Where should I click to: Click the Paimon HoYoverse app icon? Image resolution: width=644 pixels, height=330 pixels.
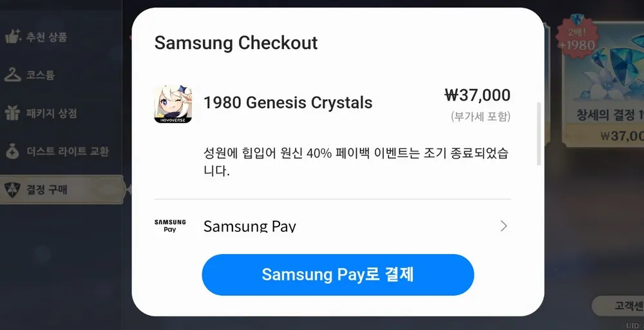[x=173, y=104]
